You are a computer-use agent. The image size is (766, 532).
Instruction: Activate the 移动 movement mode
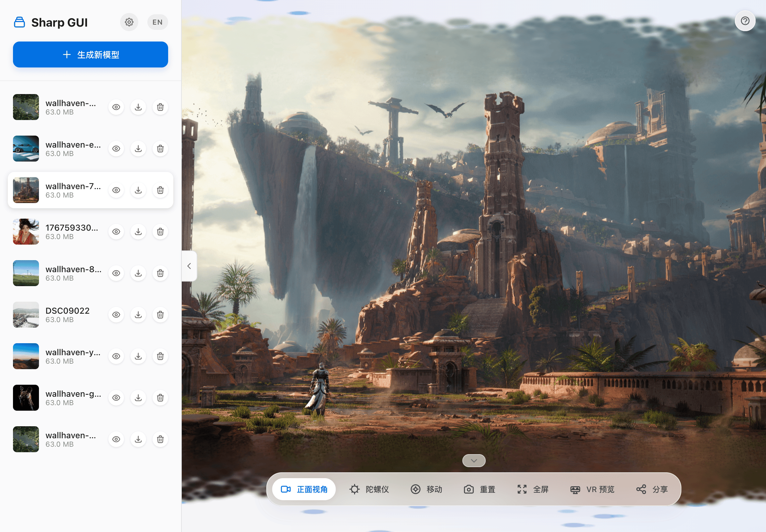click(427, 489)
